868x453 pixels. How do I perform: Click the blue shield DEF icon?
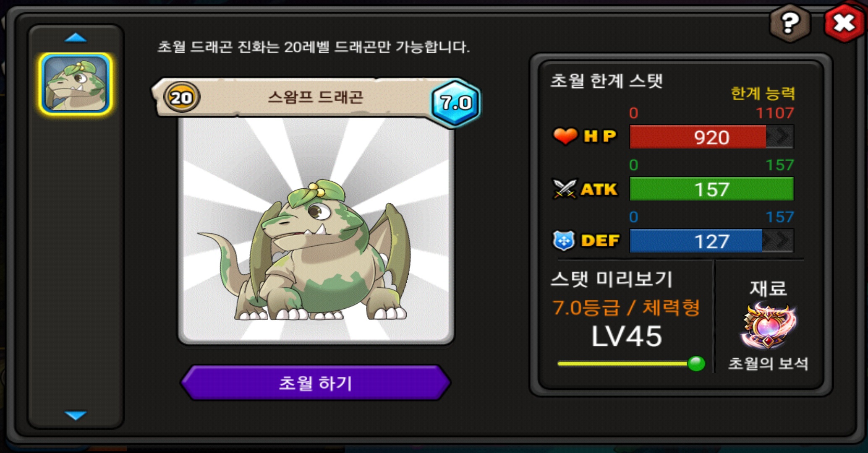(563, 241)
